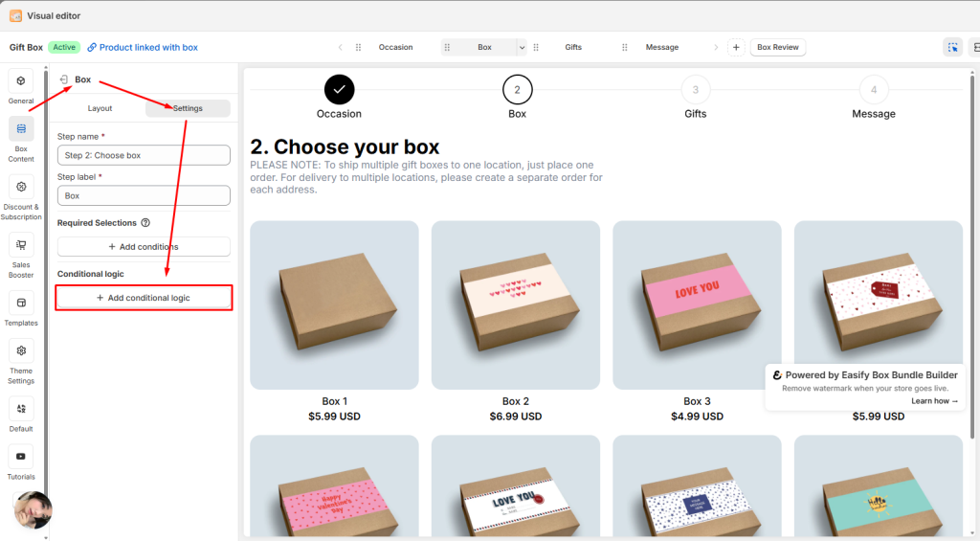Click help icon next to Required Selections
Image resolution: width=980 pixels, height=541 pixels.
click(145, 223)
